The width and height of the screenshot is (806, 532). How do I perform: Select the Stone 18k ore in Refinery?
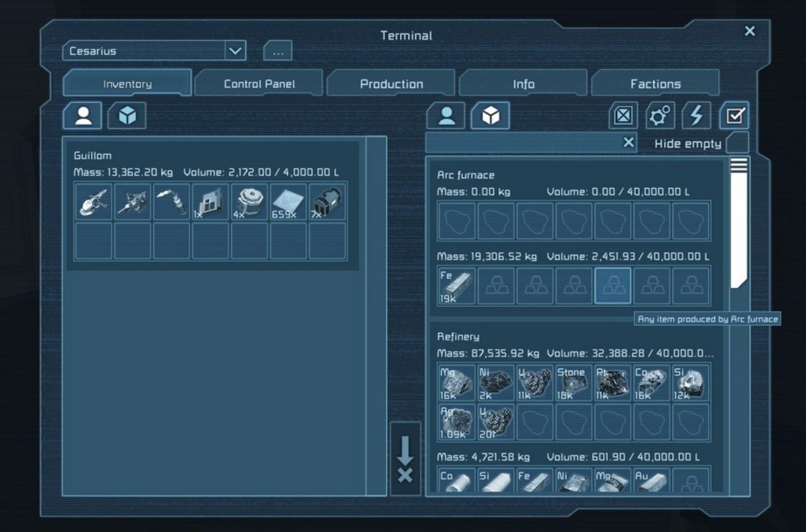(x=573, y=383)
